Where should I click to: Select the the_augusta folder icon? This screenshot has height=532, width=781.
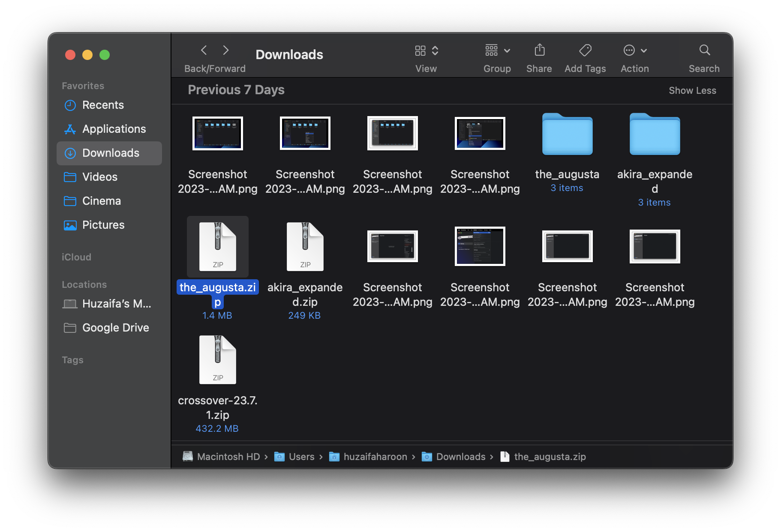[x=567, y=134]
